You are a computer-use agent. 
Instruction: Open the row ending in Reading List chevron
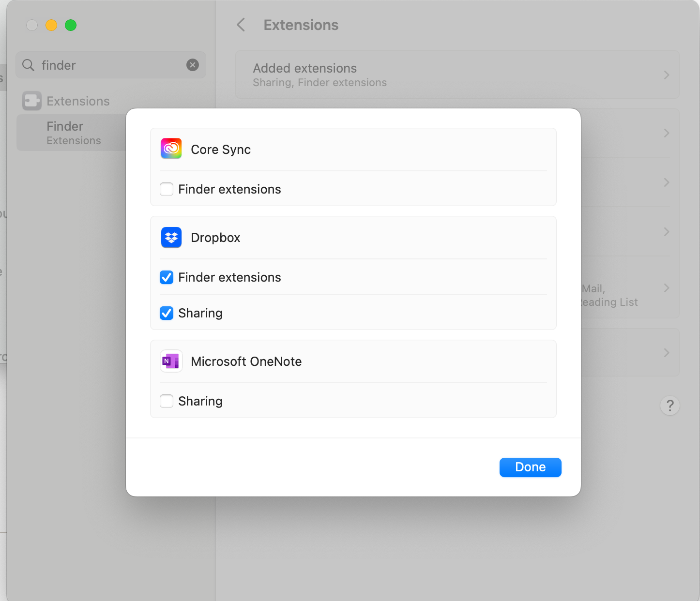point(667,288)
